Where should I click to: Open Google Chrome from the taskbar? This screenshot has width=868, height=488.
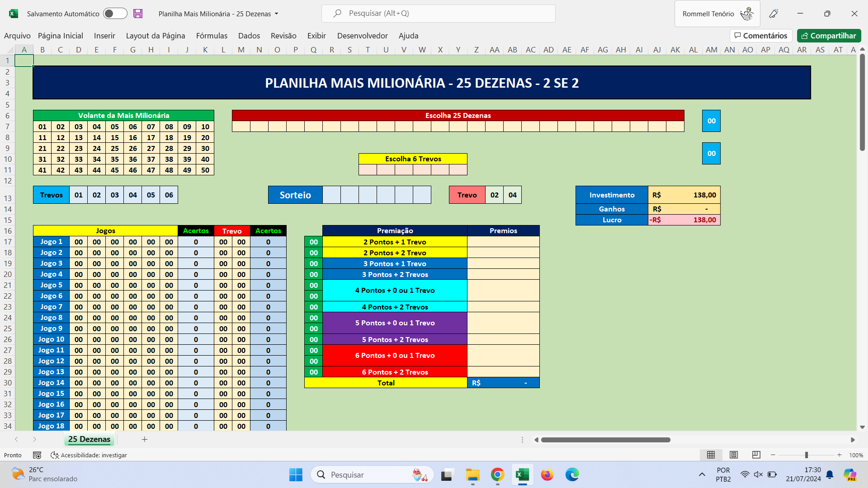pyautogui.click(x=497, y=475)
